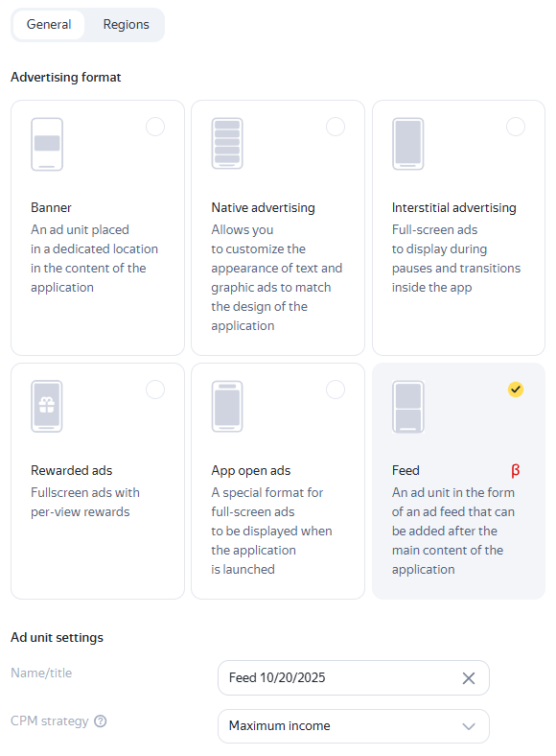Switch to the Regions tab
Viewport: 556px width, 756px height.
pyautogui.click(x=127, y=25)
